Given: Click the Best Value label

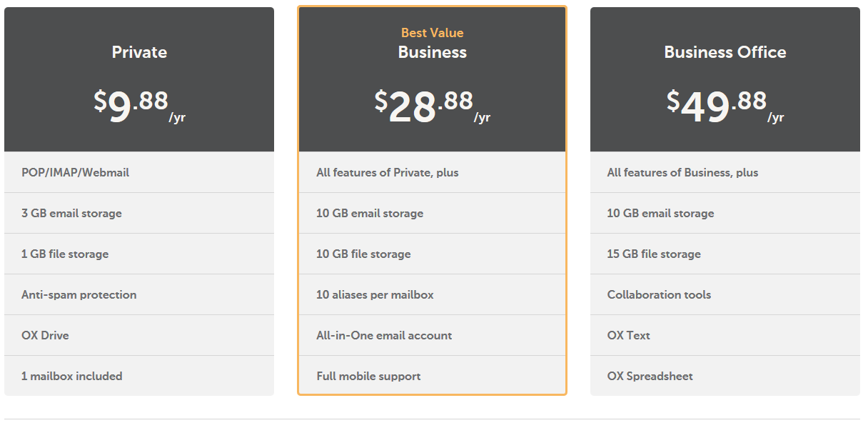Looking at the screenshot, I should click(432, 32).
